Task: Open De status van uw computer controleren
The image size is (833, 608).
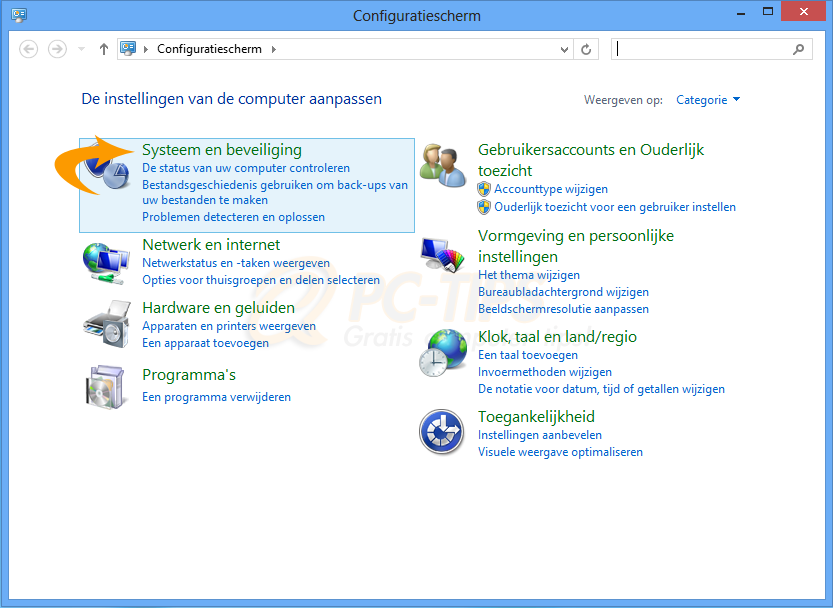Action: click(x=246, y=168)
